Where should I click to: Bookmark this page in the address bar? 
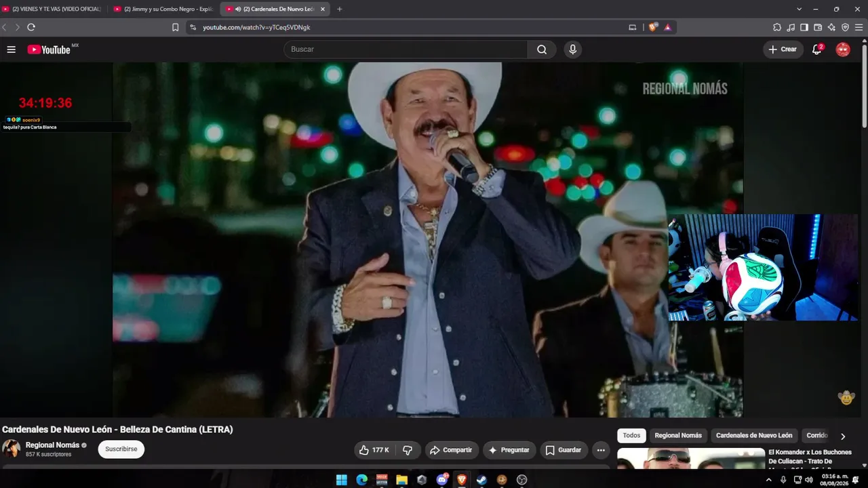176,28
